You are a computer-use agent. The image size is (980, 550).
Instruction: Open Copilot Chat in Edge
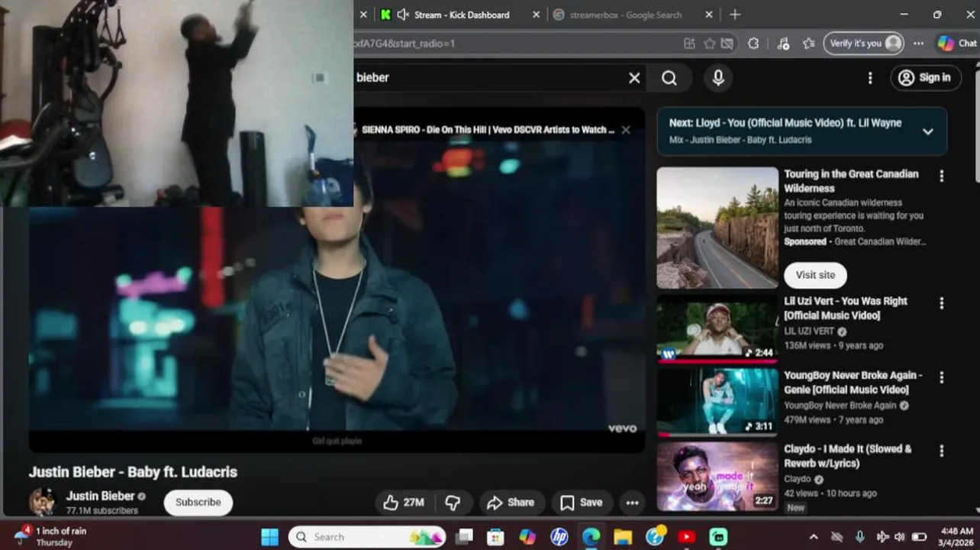point(957,44)
